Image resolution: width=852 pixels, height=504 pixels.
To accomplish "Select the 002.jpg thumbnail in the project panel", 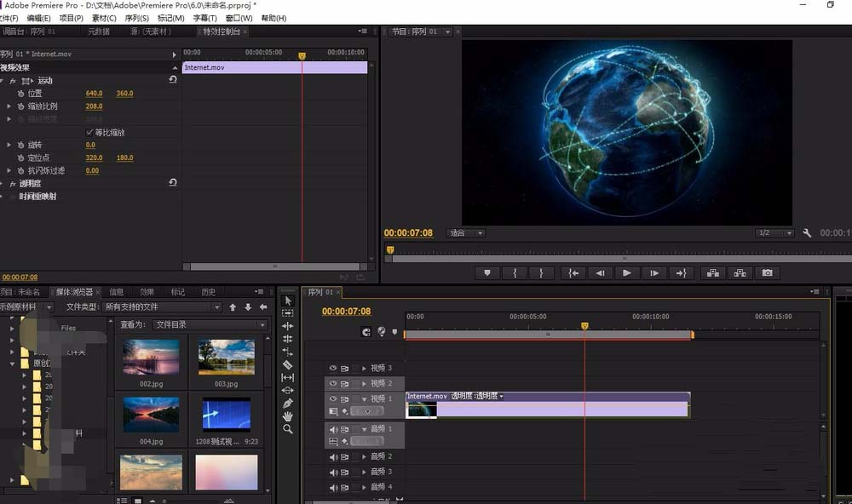I will coord(151,357).
